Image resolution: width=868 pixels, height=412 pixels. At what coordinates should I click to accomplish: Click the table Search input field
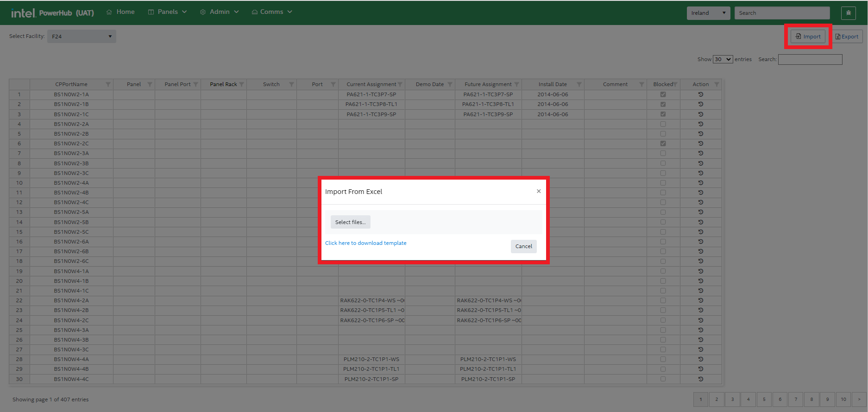click(x=810, y=59)
